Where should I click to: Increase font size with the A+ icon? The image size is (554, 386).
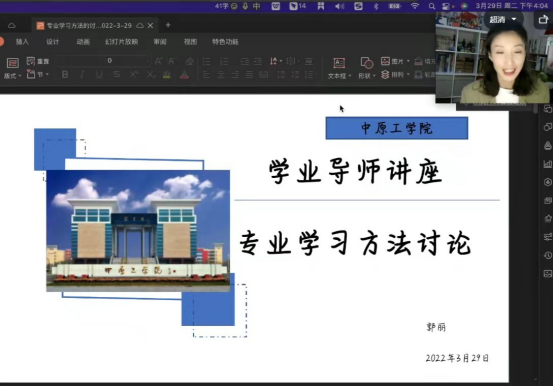(158, 61)
